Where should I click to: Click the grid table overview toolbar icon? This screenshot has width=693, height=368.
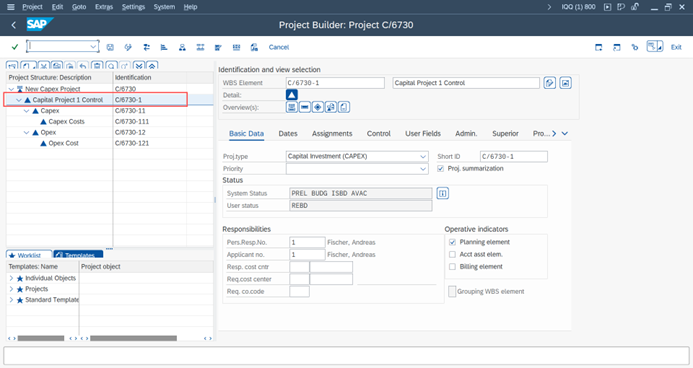click(236, 47)
